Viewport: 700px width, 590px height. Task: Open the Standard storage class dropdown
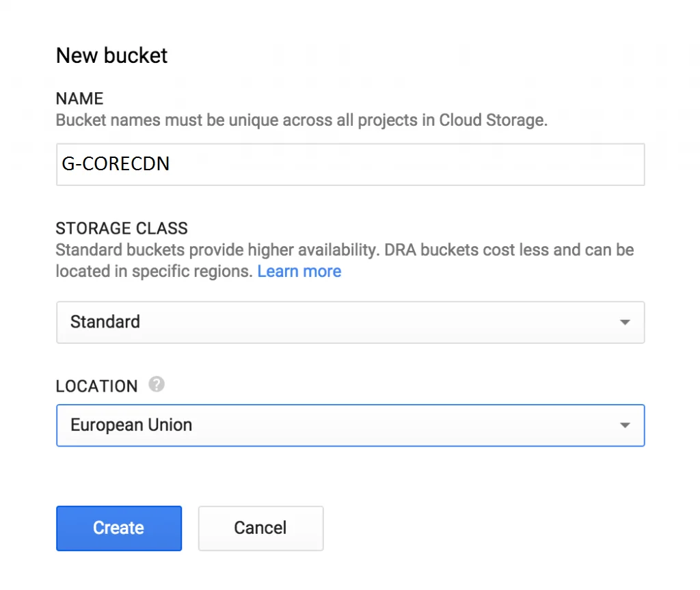[351, 322]
